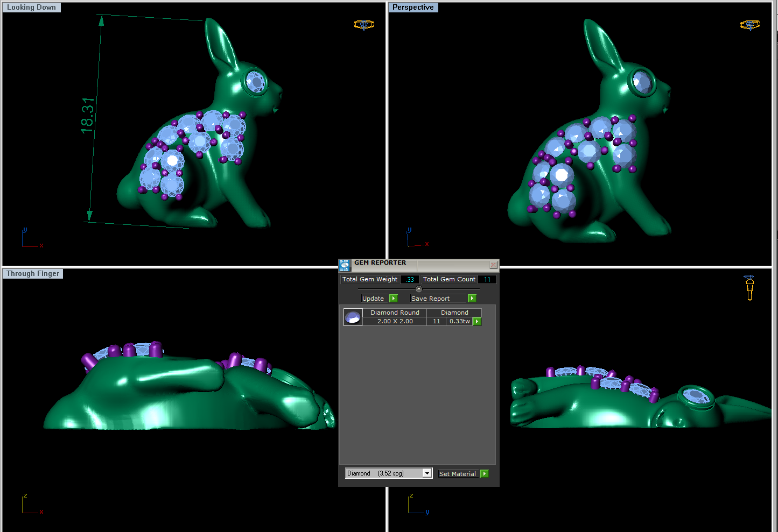Select the Diamond Round gem thumbnail
The height and width of the screenshot is (532, 778).
(x=353, y=317)
